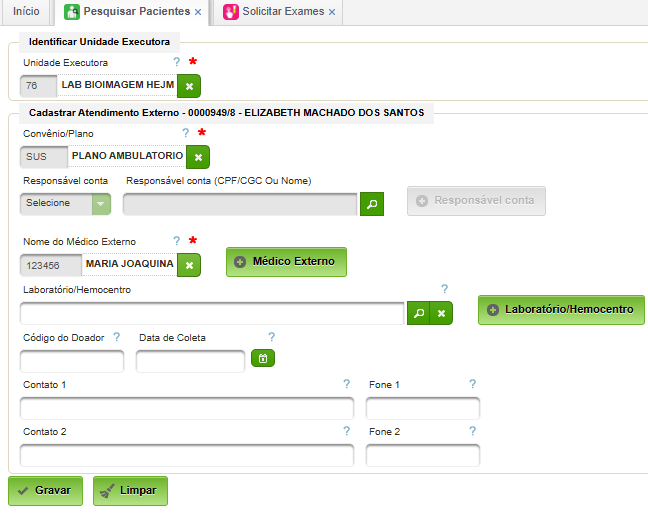This screenshot has height=515, width=648.
Task: Close the Pesquisar Pacientes tab
Action: click(x=198, y=12)
